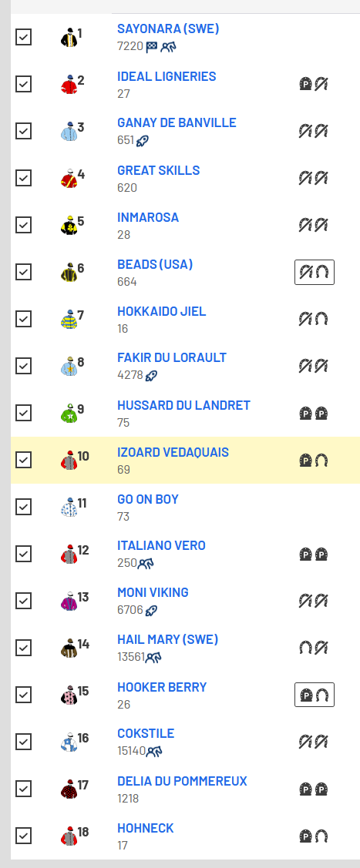
Task: Click the plated shoe icons for DELIA DU POMMEREUX
Action: [314, 789]
